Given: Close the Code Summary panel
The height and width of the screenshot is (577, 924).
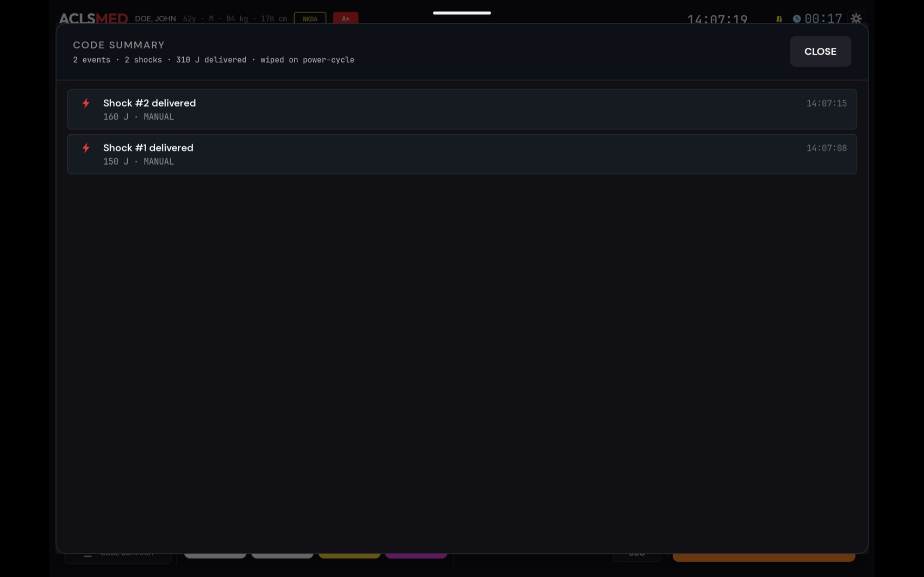Looking at the screenshot, I should pyautogui.click(x=820, y=52).
